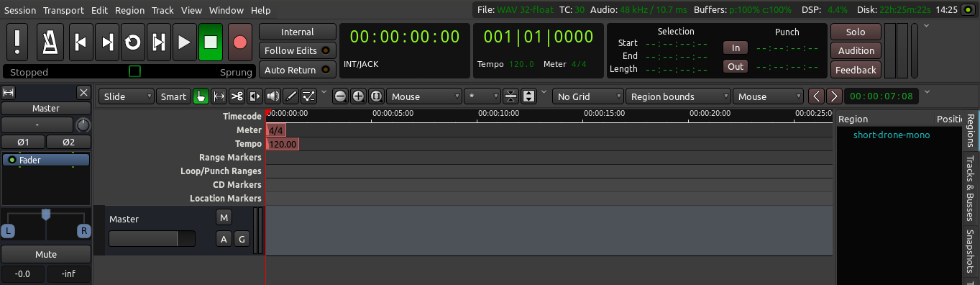This screenshot has width=980, height=285.
Task: Toggle Punch In button
Action: point(736,47)
